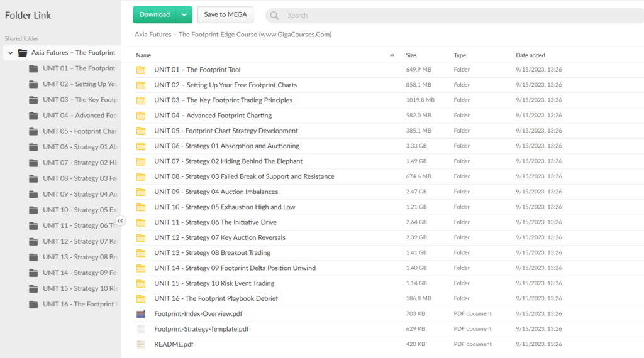The image size is (644, 358).
Task: Select 'UNIT 03 – The Key Footprint Trading Principles'
Action: 223,100
